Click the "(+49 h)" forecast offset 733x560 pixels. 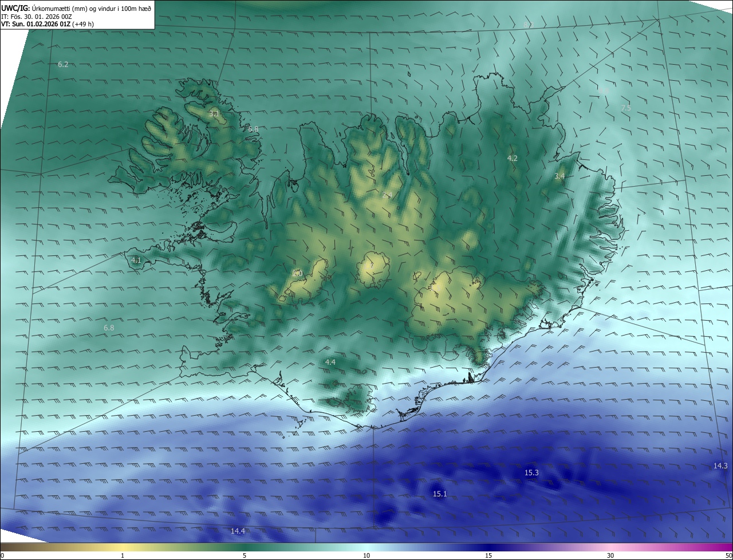tap(84, 25)
